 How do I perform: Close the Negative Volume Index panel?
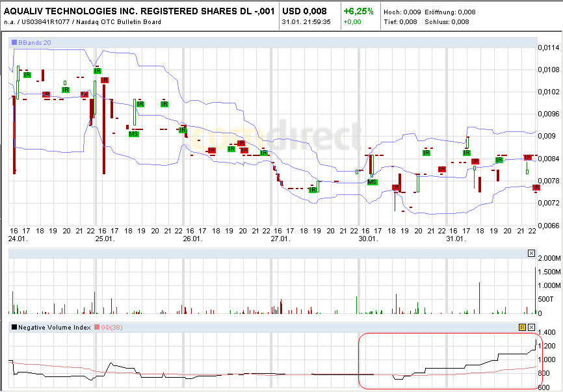coord(531,327)
